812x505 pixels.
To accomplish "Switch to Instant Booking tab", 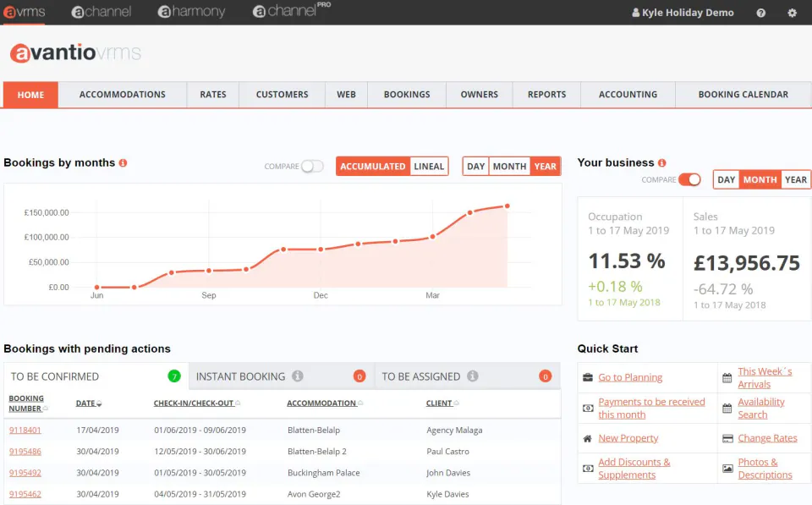I will coord(281,376).
